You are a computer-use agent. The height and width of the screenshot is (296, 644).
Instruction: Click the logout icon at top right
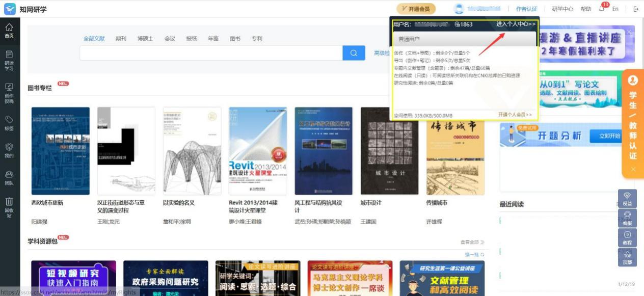635,9
